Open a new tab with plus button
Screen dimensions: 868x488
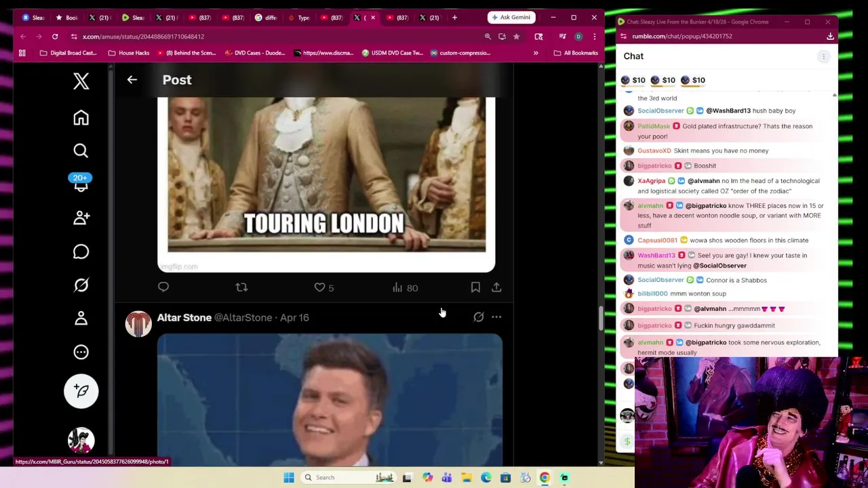click(454, 18)
